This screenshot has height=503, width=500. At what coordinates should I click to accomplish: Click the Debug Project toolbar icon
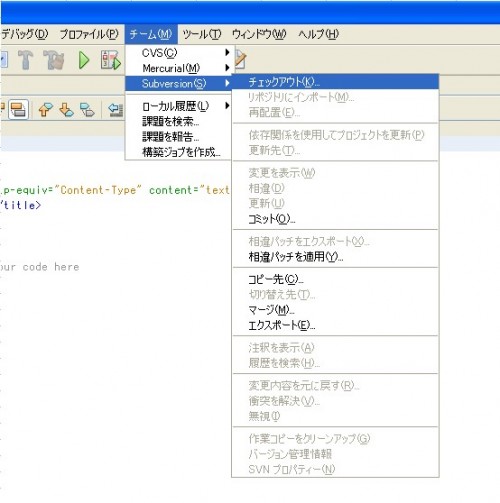pyautogui.click(x=110, y=60)
